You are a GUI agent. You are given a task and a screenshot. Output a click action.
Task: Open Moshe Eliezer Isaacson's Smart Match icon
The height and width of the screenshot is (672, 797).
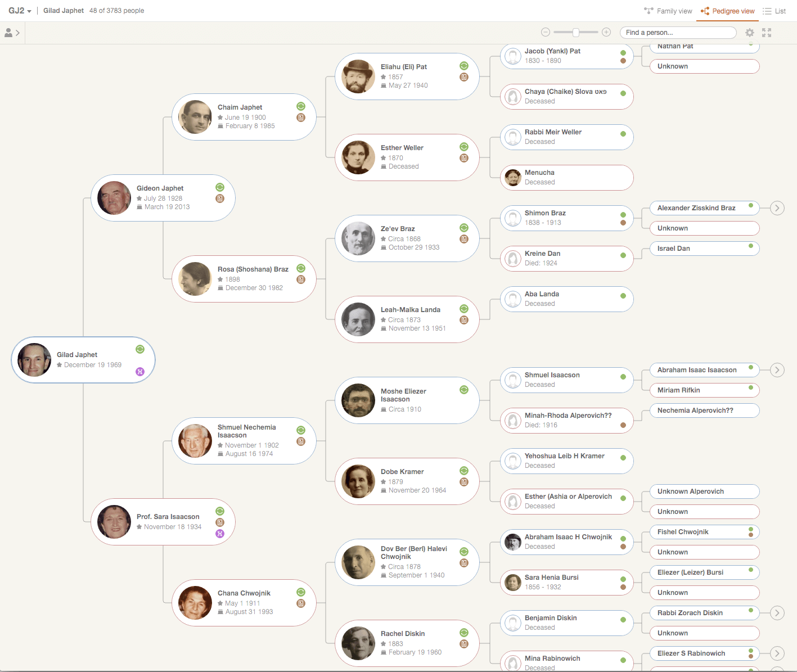click(464, 390)
